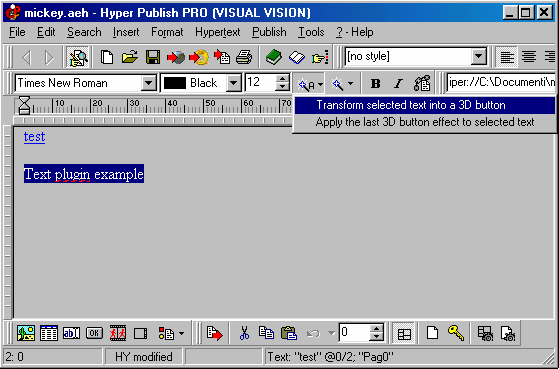
Task: Create a new document
Action: coord(107,57)
